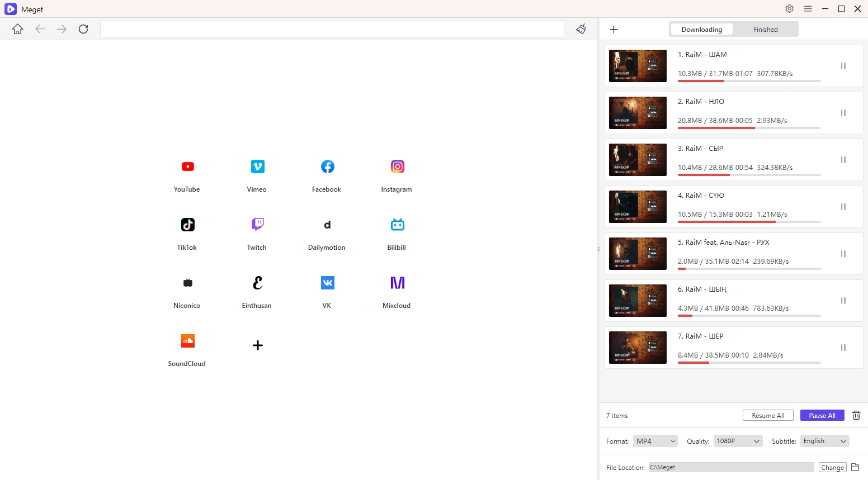Open the Facebook shortcut
The height and width of the screenshot is (480, 868).
(327, 167)
